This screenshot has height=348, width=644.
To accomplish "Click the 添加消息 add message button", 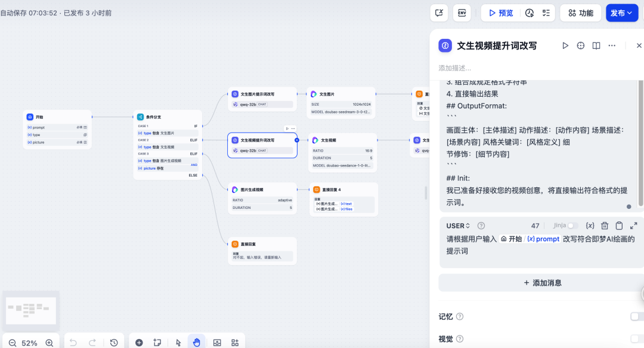I will pos(542,283).
